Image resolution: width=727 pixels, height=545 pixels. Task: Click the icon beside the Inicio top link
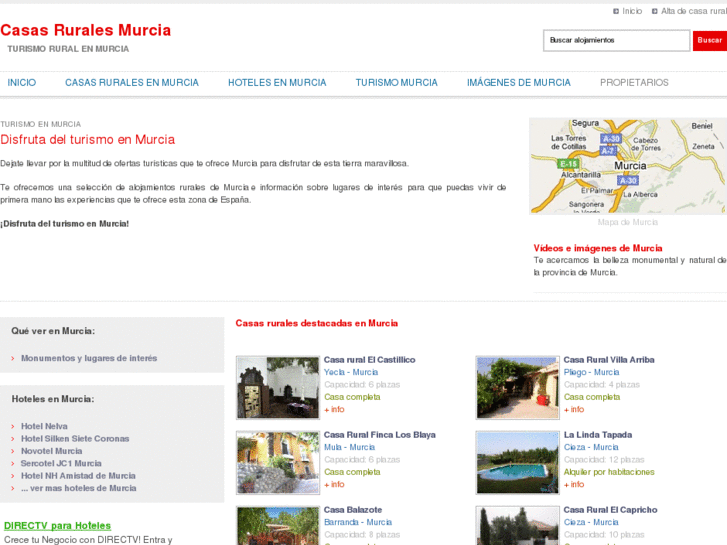point(616,11)
